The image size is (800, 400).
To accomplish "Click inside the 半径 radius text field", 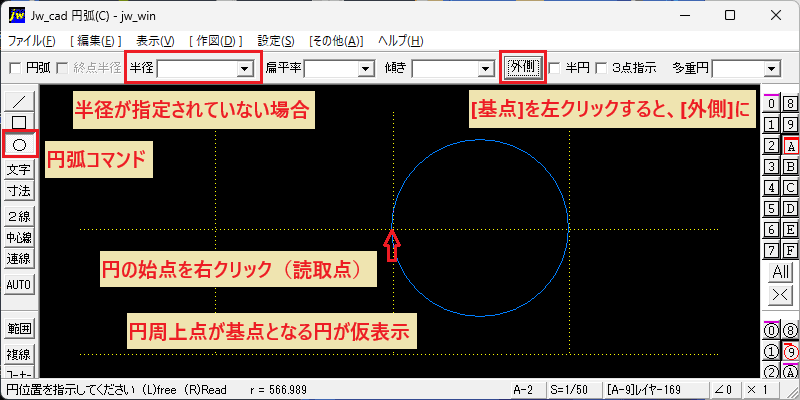I will click(197, 68).
